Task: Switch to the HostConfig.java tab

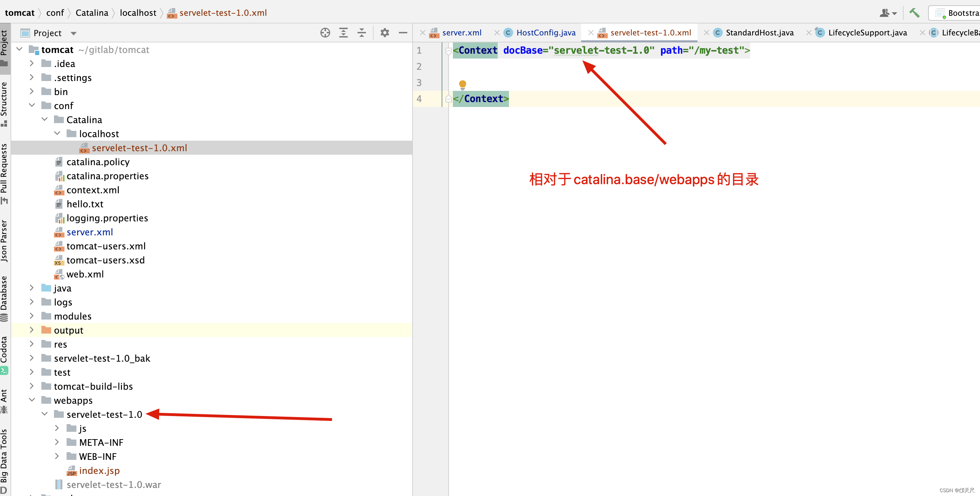Action: (545, 33)
